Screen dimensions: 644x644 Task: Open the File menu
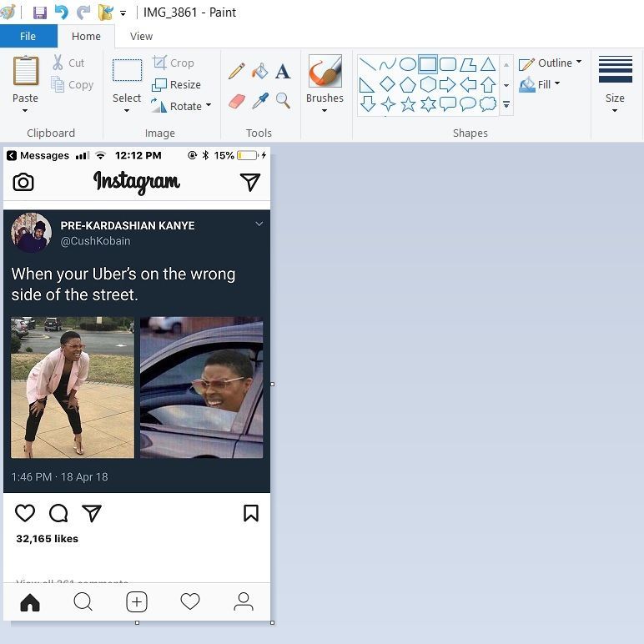(28, 36)
